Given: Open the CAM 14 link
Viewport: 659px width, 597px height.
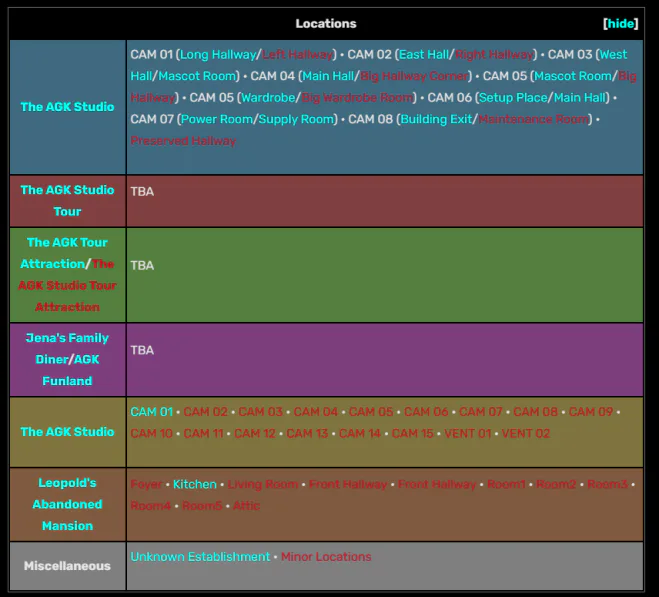Looking at the screenshot, I should tap(360, 433).
